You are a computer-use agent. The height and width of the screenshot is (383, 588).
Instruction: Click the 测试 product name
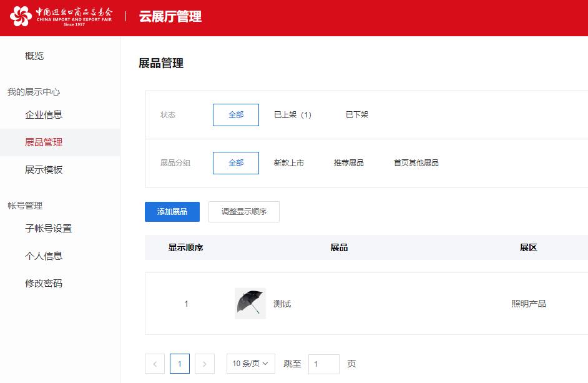pyautogui.click(x=282, y=304)
